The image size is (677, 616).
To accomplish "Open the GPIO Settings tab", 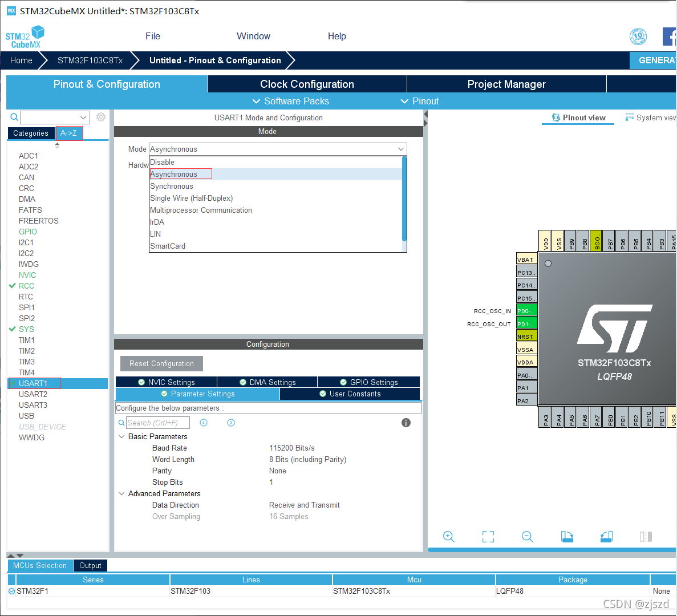I will 368,382.
